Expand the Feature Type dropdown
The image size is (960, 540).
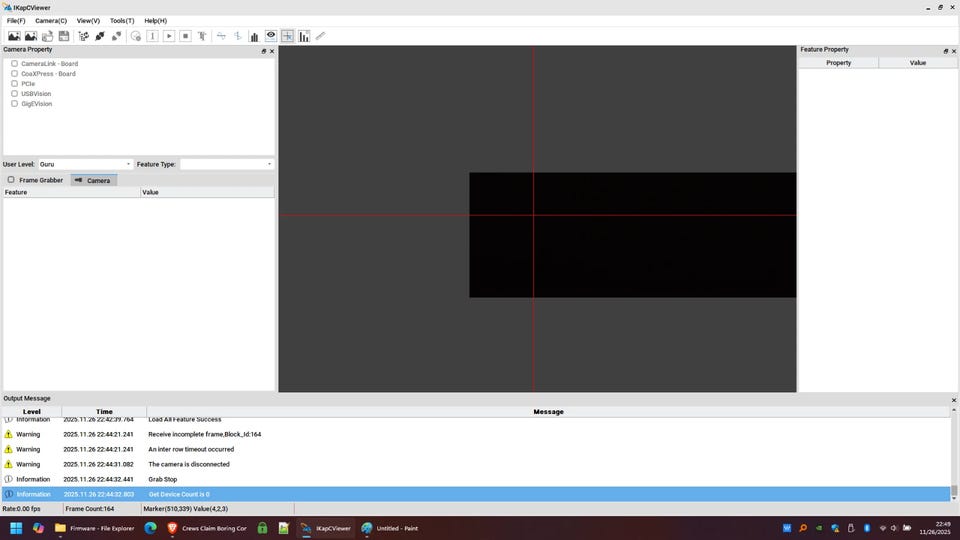(x=226, y=164)
